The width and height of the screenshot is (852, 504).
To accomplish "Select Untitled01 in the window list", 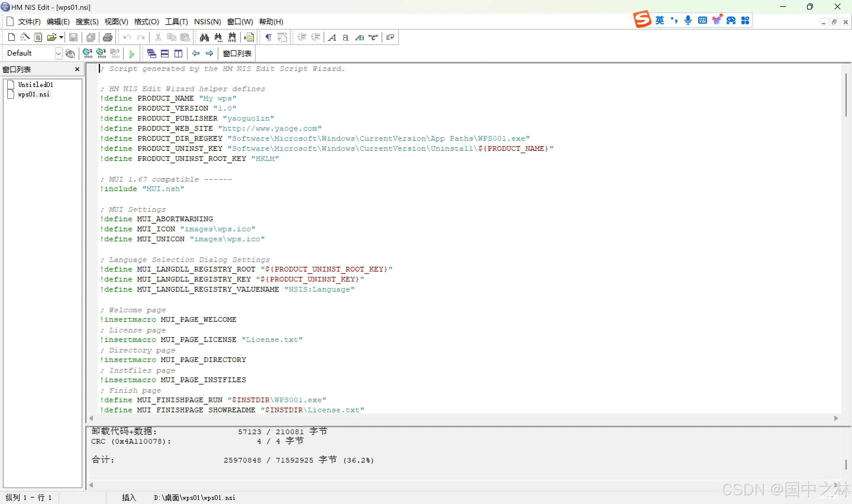I will 35,85.
